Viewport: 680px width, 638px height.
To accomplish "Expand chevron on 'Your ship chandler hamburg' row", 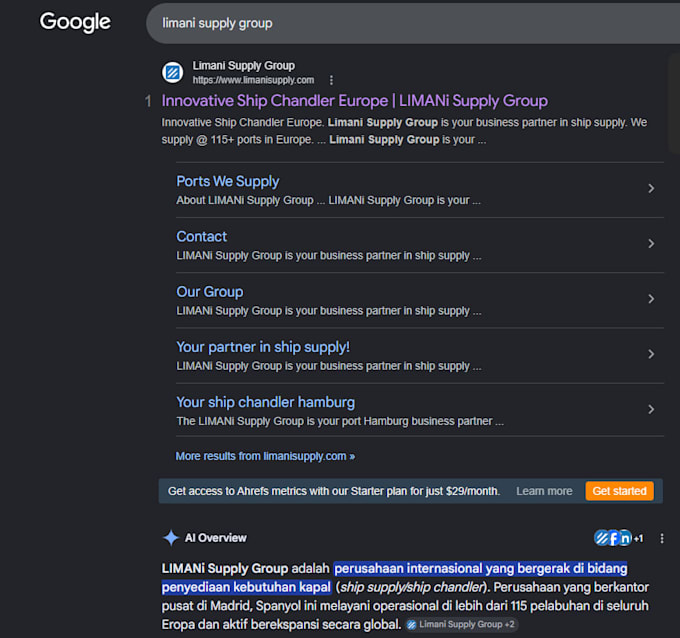I will click(x=651, y=409).
